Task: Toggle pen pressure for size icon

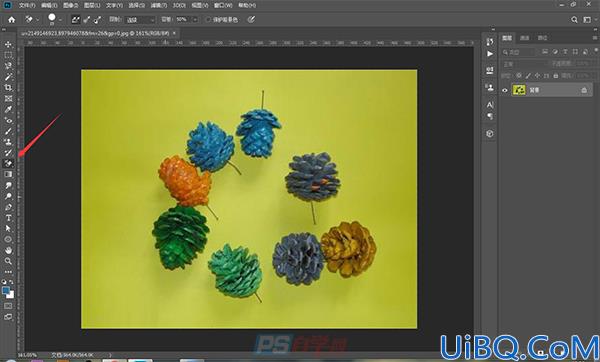Action: (x=251, y=19)
